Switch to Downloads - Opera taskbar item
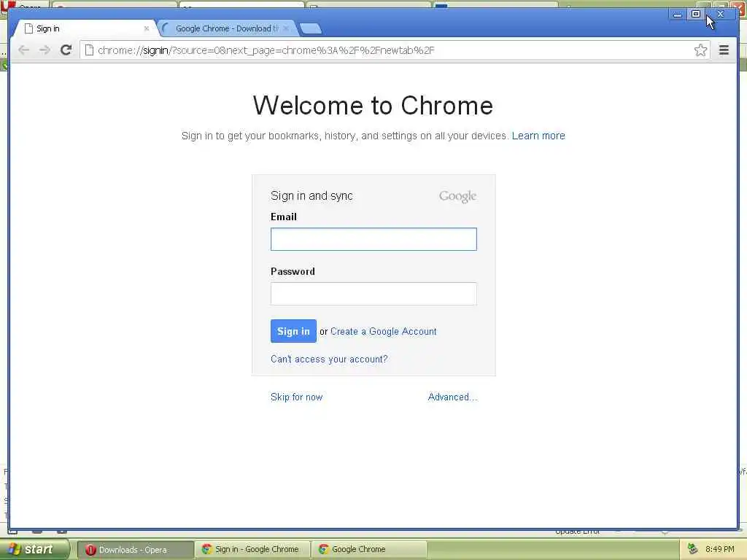This screenshot has width=747, height=560. coord(135,550)
